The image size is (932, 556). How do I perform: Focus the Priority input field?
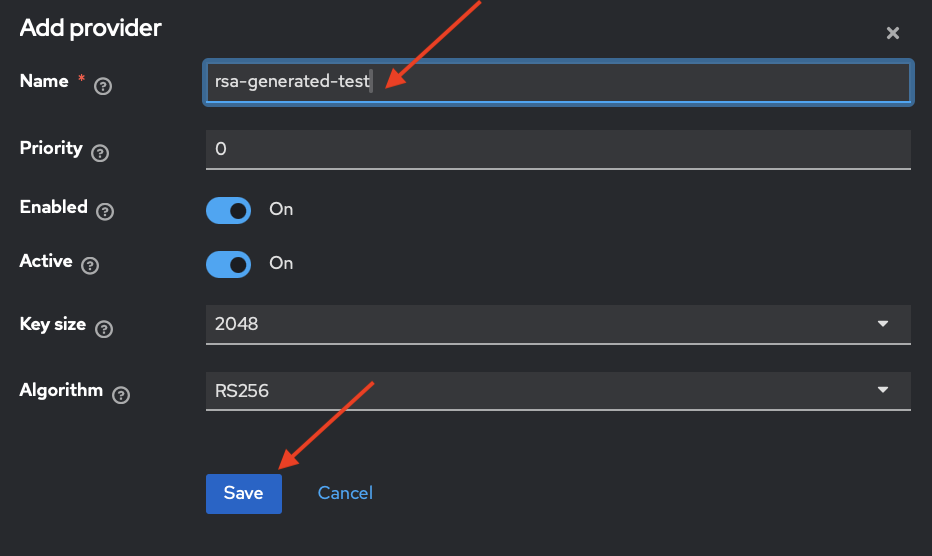(x=558, y=149)
